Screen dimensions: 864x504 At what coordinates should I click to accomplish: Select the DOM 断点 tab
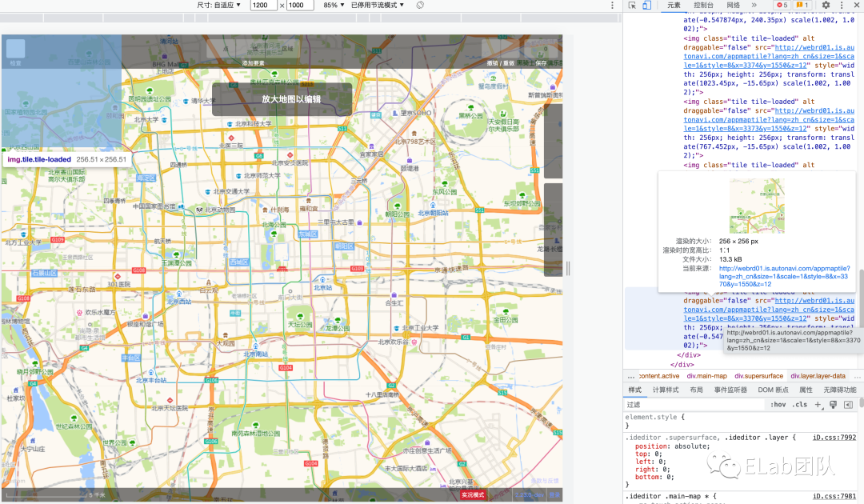click(773, 390)
